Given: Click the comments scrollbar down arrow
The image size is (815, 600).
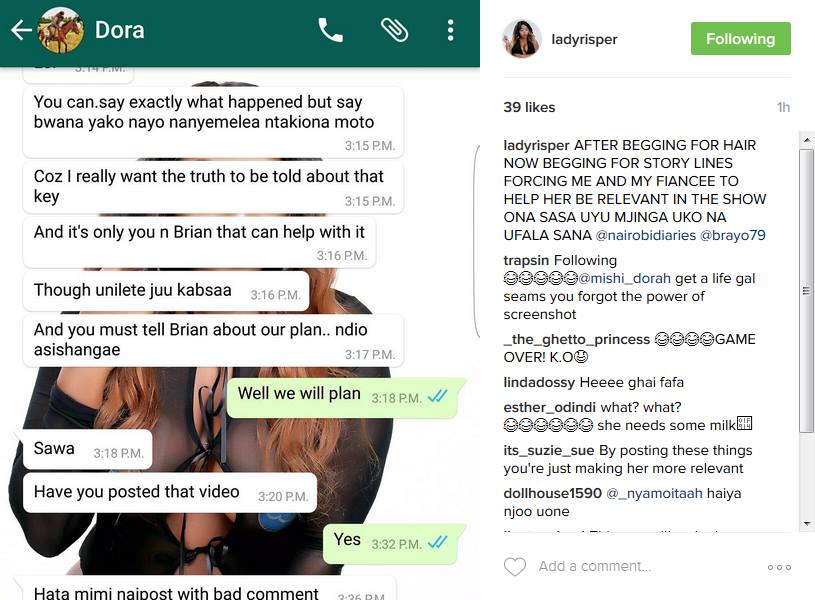Looking at the screenshot, I should tap(806, 524).
